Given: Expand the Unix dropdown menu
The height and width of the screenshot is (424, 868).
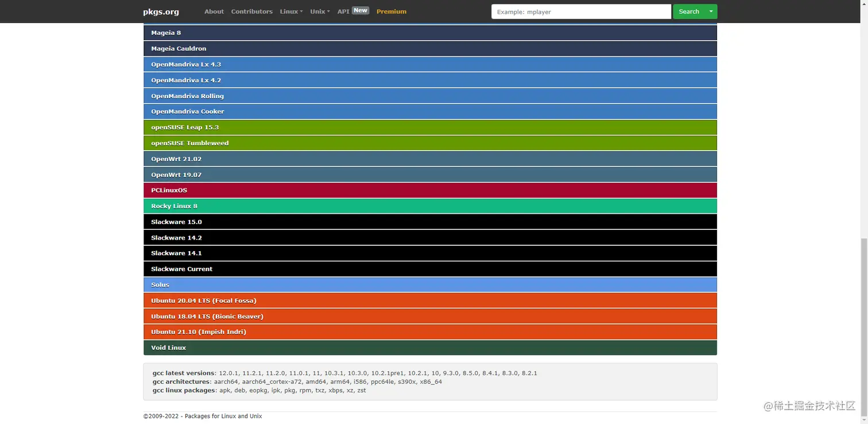Looking at the screenshot, I should (x=320, y=11).
